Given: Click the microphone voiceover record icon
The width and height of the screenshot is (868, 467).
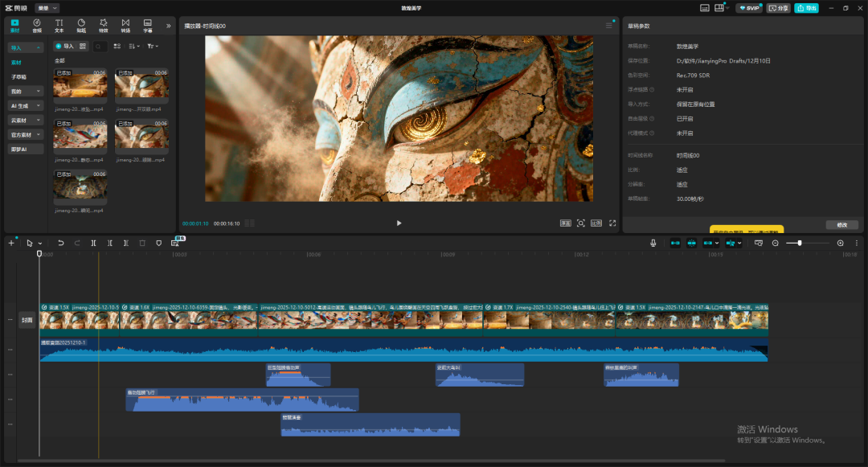Looking at the screenshot, I should pyautogui.click(x=653, y=243).
